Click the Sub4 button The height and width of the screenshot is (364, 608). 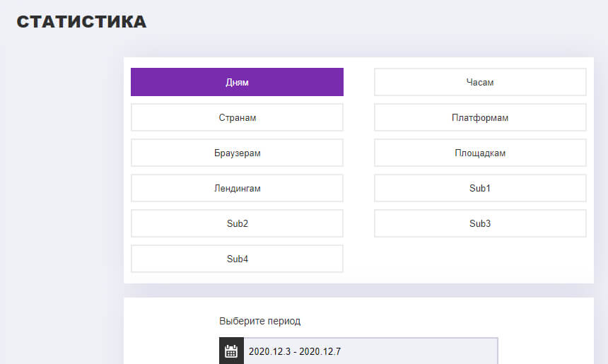pos(237,259)
